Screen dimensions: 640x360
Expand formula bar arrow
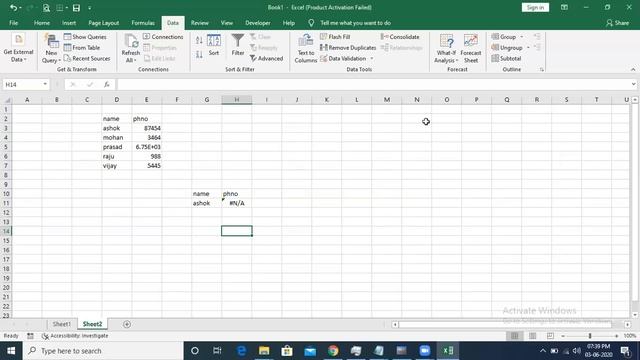click(x=633, y=84)
